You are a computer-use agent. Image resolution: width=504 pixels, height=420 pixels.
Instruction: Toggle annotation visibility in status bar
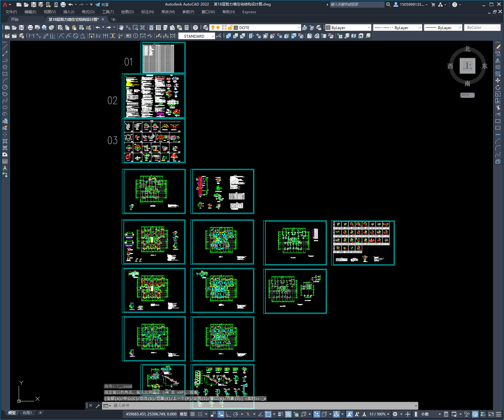(350, 414)
